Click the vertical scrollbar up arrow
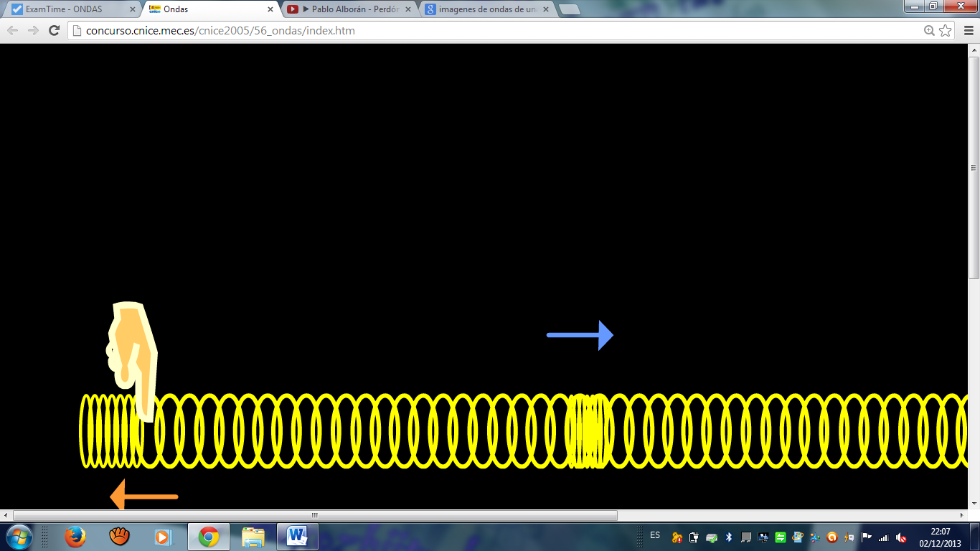Image resolution: width=980 pixels, height=551 pixels. [974, 49]
